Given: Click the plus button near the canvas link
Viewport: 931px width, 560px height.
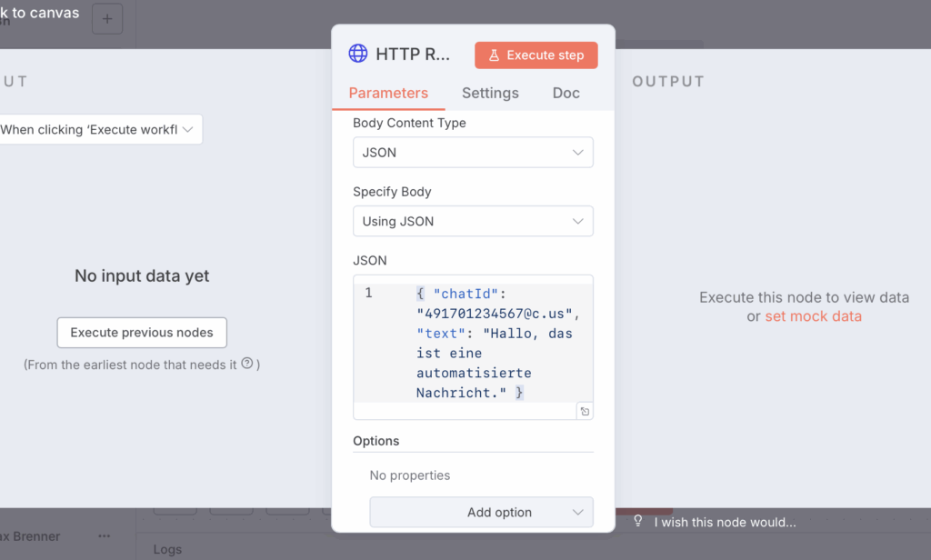Looking at the screenshot, I should tap(107, 19).
